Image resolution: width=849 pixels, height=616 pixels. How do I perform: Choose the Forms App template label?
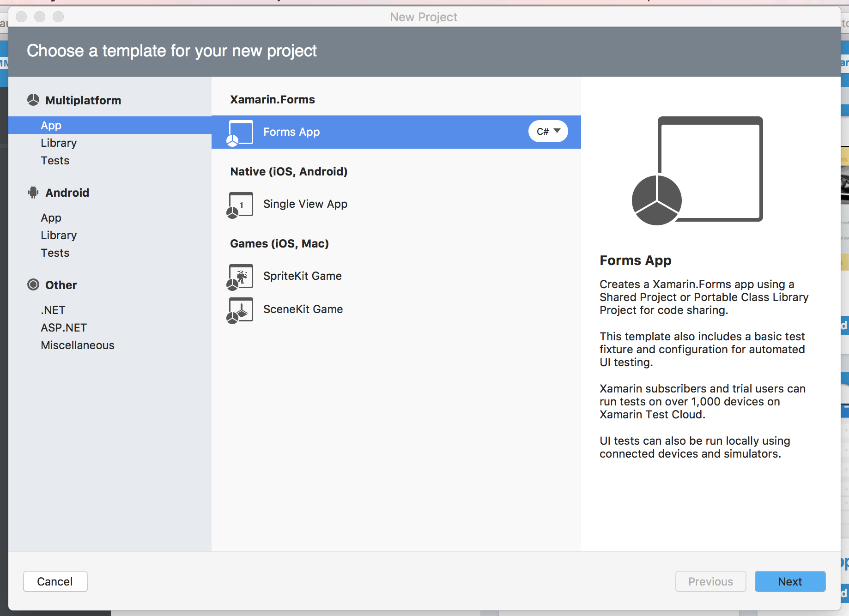click(x=291, y=132)
